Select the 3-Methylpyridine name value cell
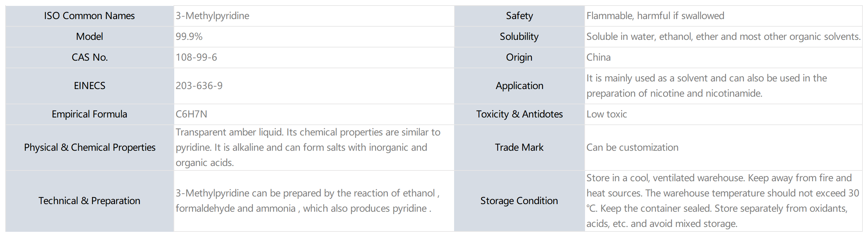Viewport: 868px width, 237px height. pyautogui.click(x=314, y=16)
